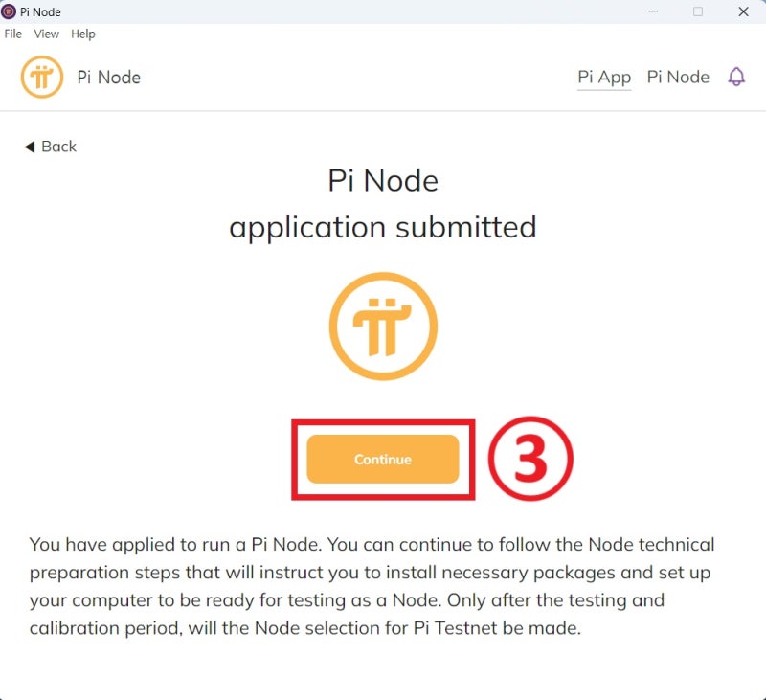Screen dimensions: 766x700
Task: Click the 'Pi Node' brand label next to the logo
Action: point(108,77)
